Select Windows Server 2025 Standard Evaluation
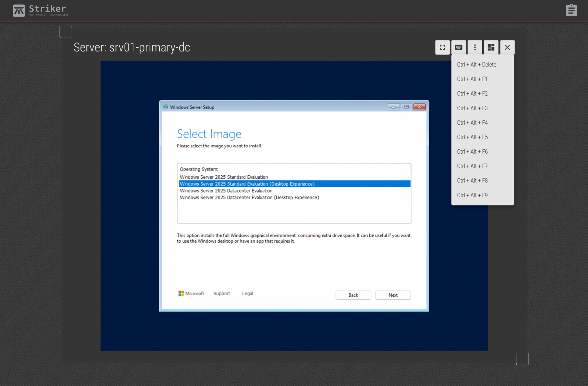 pos(224,177)
